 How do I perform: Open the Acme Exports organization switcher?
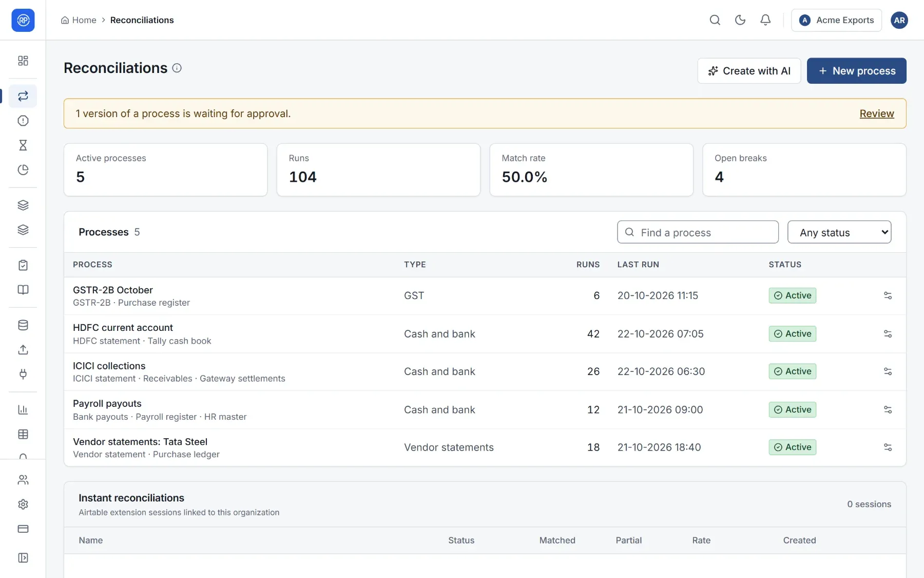point(836,20)
